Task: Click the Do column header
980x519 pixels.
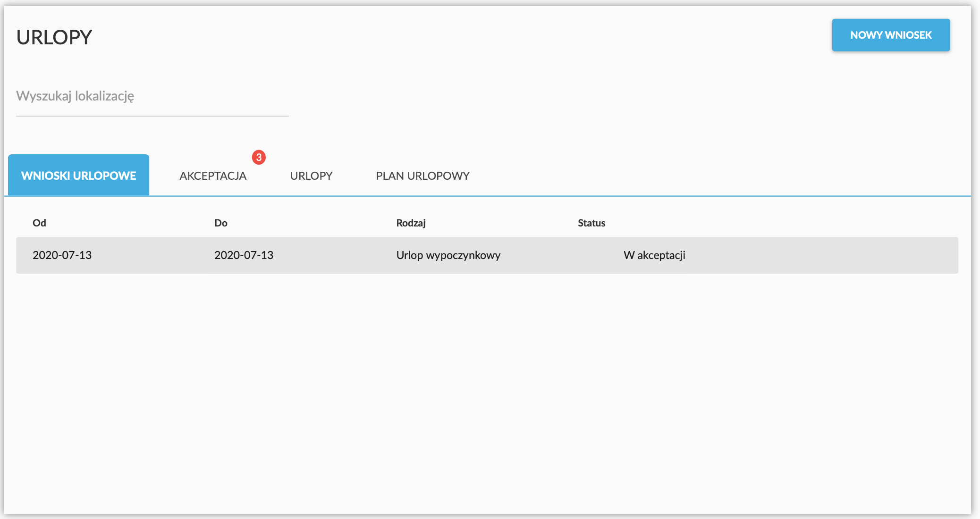Action: click(220, 223)
